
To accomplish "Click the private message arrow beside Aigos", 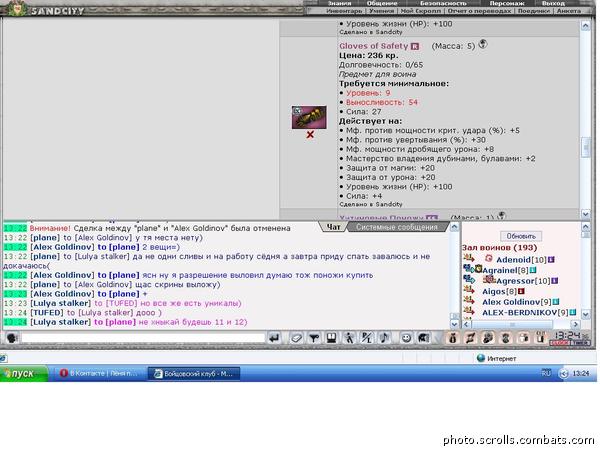I will pyautogui.click(x=468, y=290).
